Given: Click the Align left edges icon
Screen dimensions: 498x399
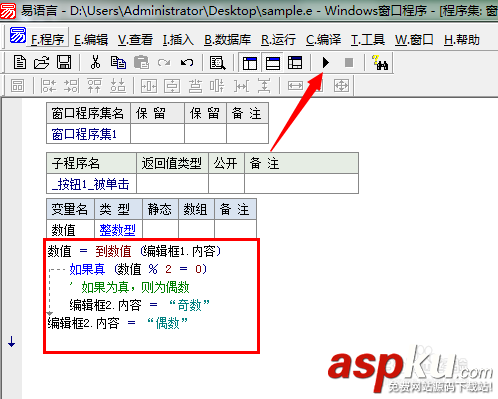Looking at the screenshot, I should [49, 86].
